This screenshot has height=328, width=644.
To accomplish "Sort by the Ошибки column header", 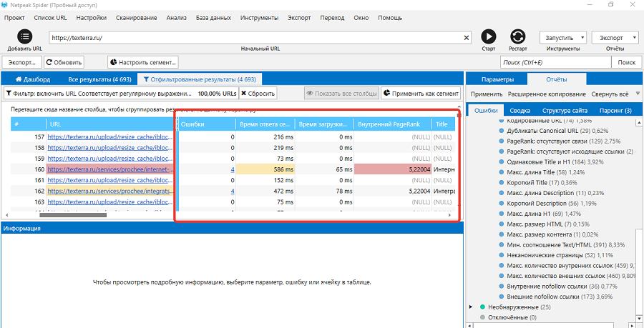I will pyautogui.click(x=207, y=124).
